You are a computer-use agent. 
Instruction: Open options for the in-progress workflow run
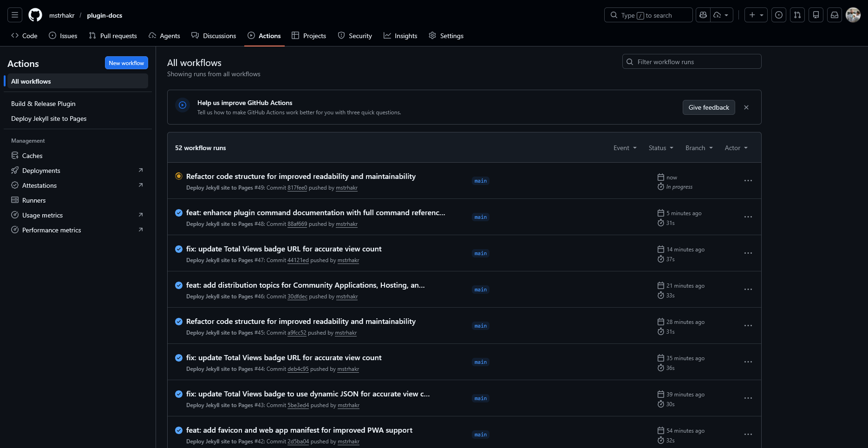pos(748,181)
